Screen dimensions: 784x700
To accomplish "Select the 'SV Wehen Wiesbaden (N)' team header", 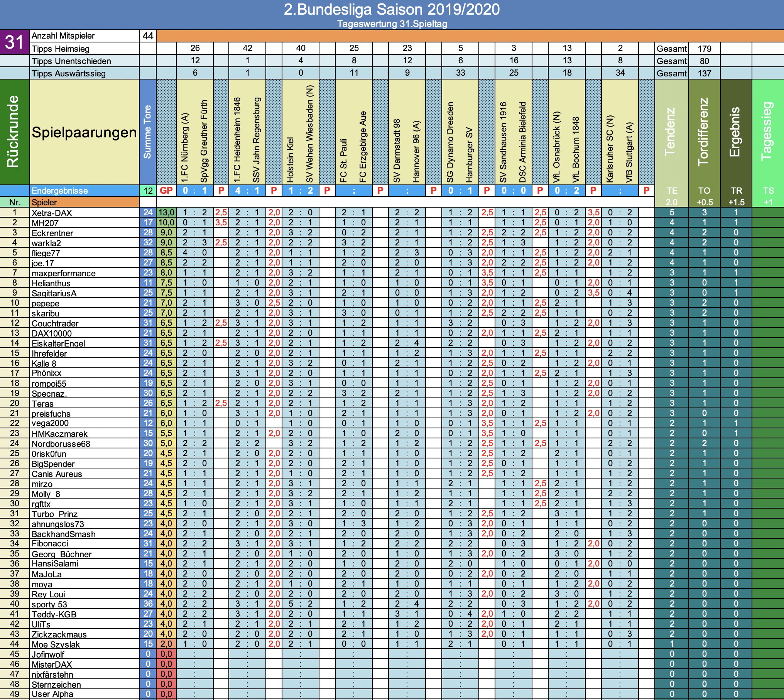I will pos(310,134).
